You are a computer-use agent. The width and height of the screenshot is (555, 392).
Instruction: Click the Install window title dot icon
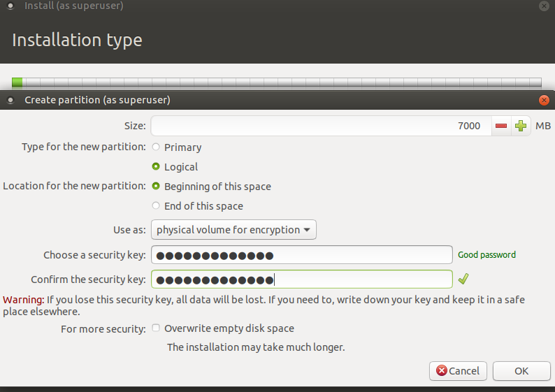tap(10, 6)
